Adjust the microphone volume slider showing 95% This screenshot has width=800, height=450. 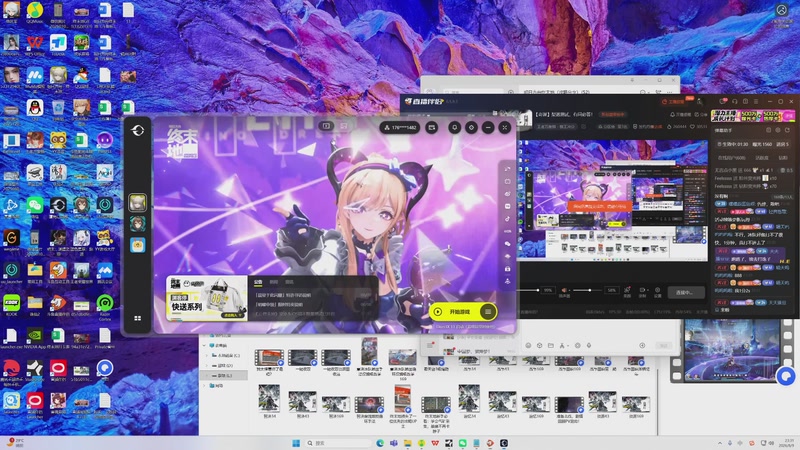[x=528, y=290]
